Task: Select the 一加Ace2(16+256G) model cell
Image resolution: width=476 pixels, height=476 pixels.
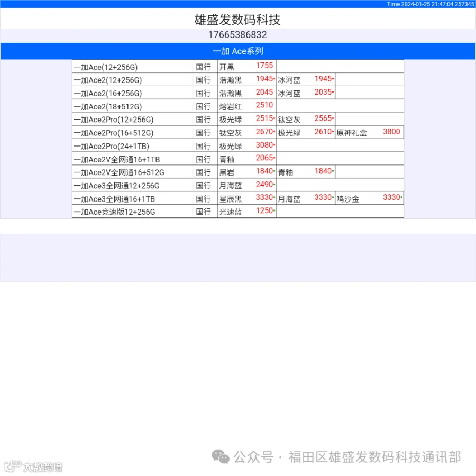Action: pos(132,93)
